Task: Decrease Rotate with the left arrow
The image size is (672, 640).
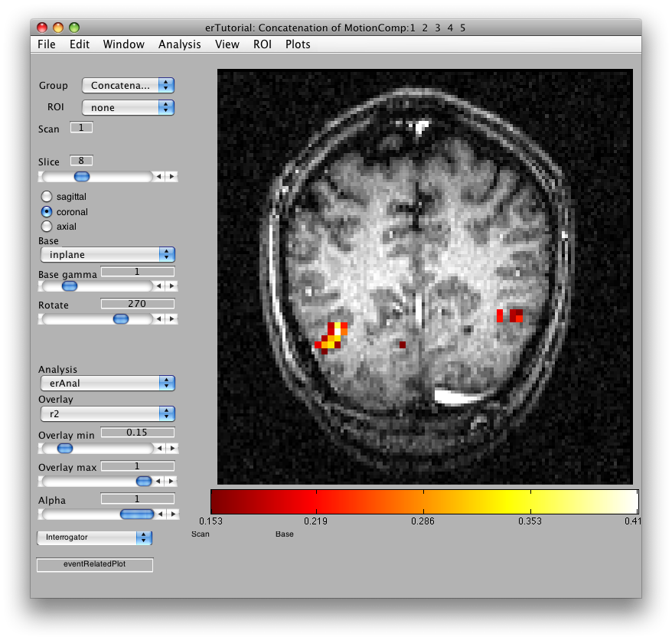Action: coord(159,319)
